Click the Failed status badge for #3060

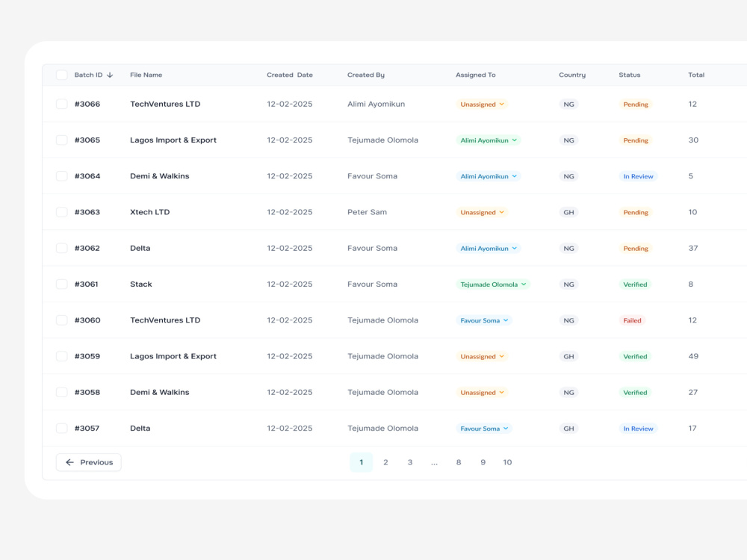click(632, 320)
